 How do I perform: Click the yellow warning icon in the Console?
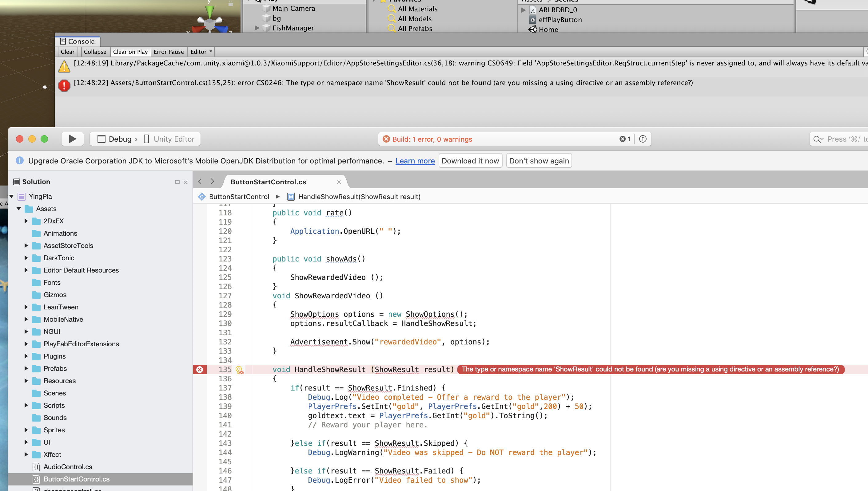[x=64, y=66]
